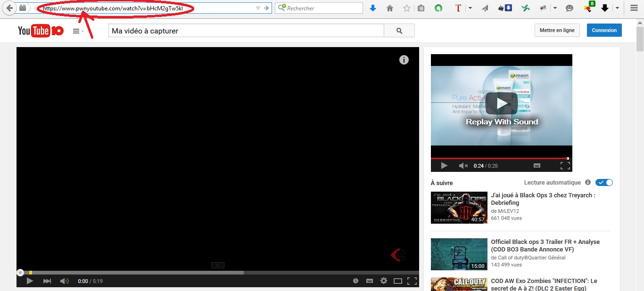Play the Garnier ad video

444,166
